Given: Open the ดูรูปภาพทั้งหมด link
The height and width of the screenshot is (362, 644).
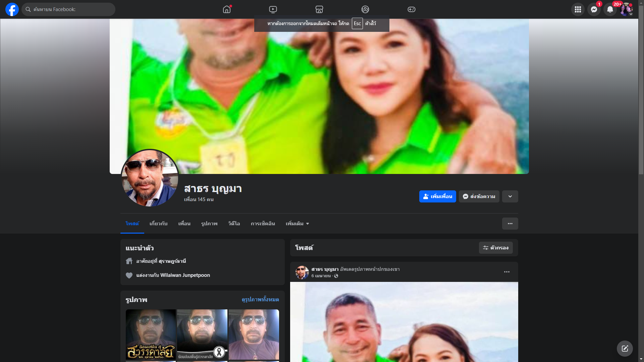Looking at the screenshot, I should [x=260, y=299].
